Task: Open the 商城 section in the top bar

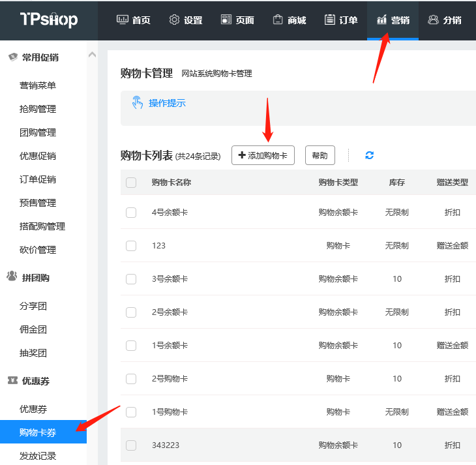Action: pos(289,20)
